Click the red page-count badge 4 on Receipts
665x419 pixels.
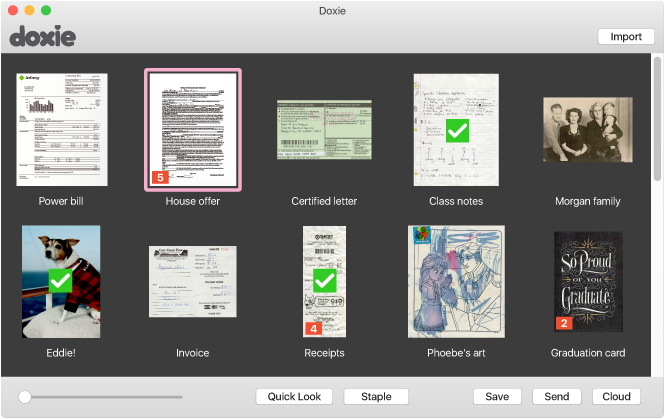click(313, 329)
